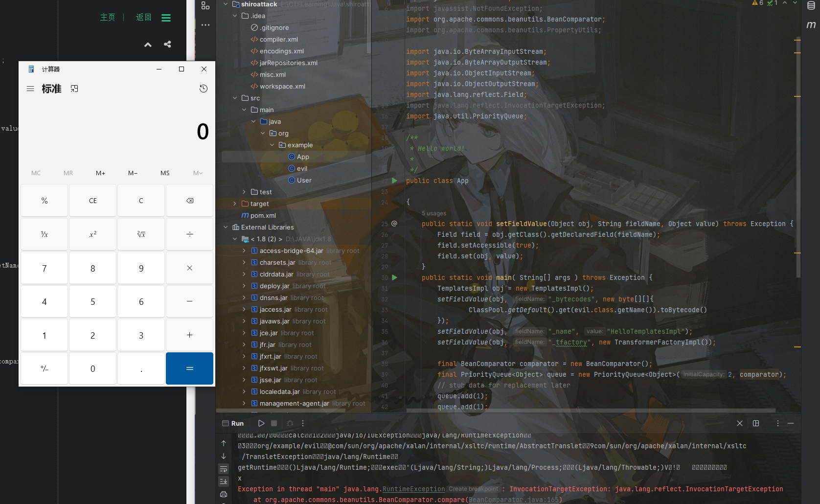The image size is (820, 504).
Task: Click the backspace key in calculator
Action: (190, 201)
